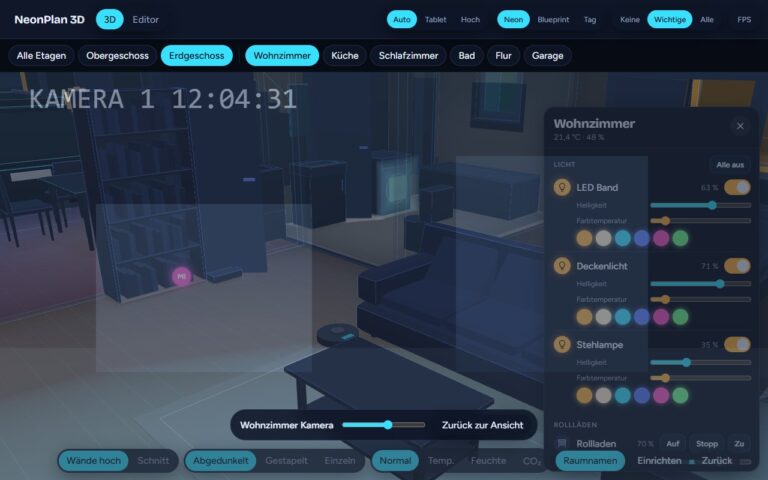Switch to Obergeschoss floor
Viewport: 768px width, 480px height.
click(117, 55)
